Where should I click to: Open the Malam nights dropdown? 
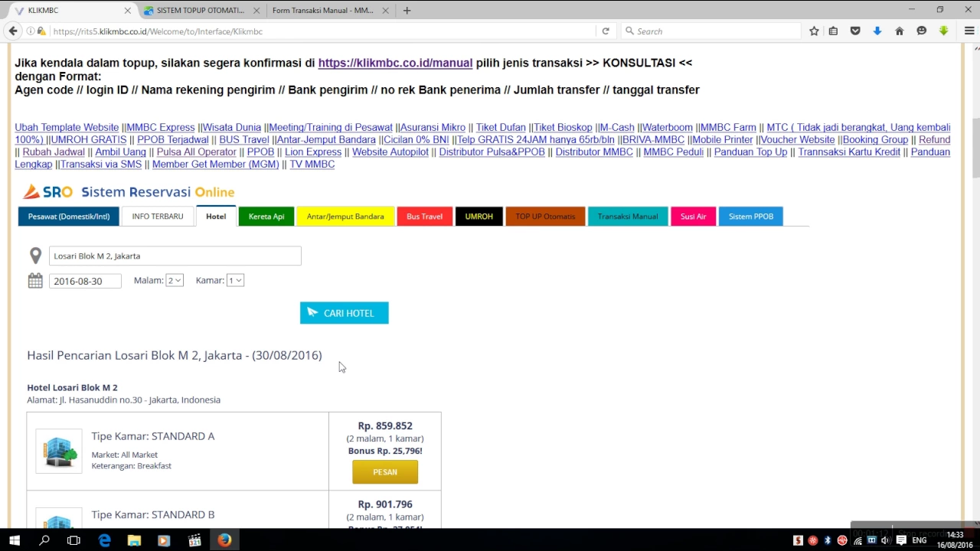click(x=175, y=281)
